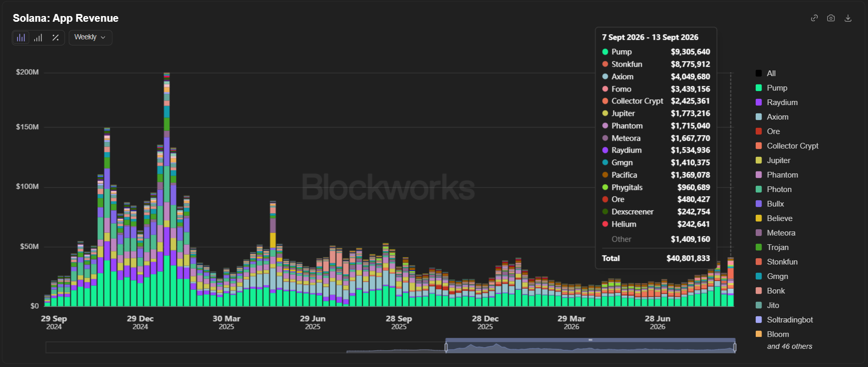868x367 pixels.
Task: Click Helium row in tooltip
Action: point(656,224)
